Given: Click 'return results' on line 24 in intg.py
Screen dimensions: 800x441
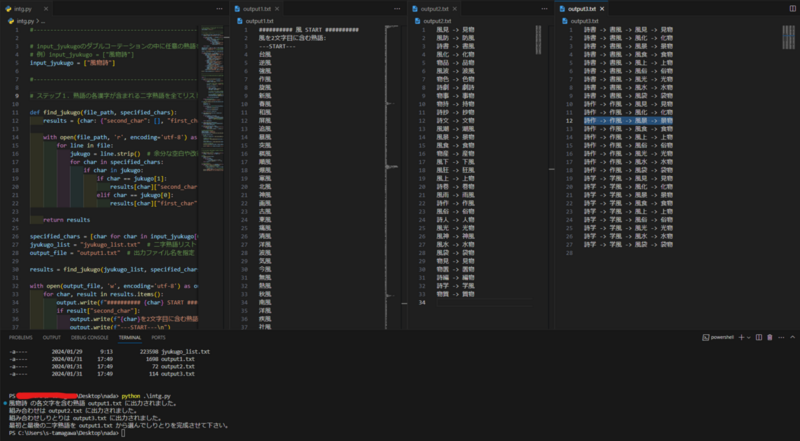Looking at the screenshot, I should point(66,220).
